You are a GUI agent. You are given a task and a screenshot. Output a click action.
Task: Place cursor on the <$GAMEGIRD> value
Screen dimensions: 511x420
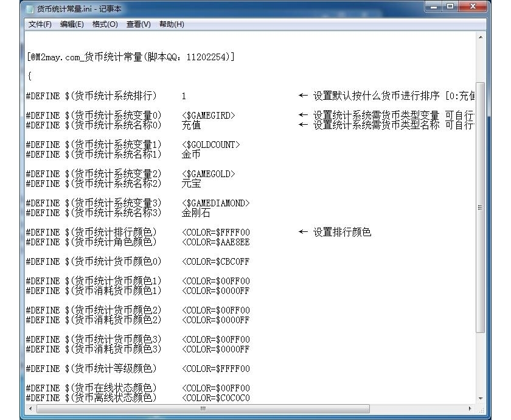(208, 116)
